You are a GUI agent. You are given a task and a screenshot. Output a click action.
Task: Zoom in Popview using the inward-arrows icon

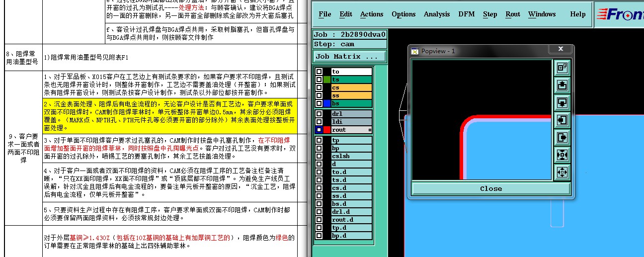point(562,155)
